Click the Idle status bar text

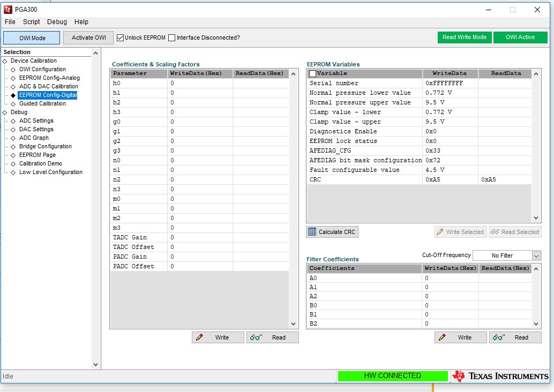pos(8,376)
